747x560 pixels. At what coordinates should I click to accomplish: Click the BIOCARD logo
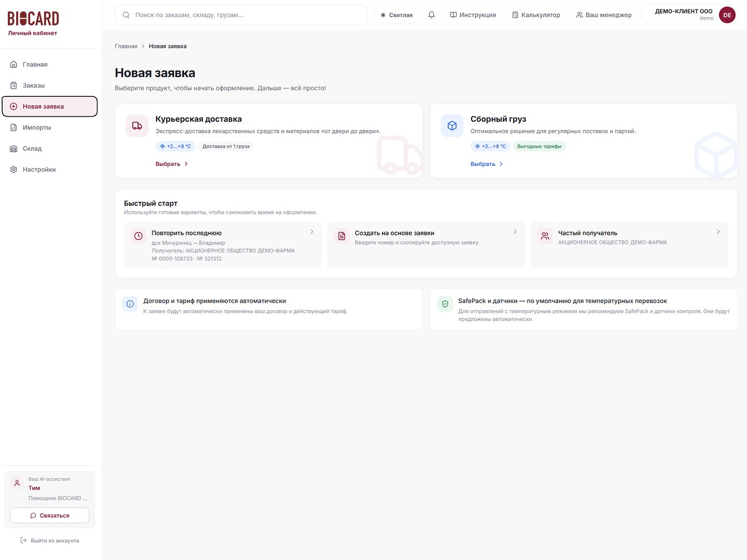coord(33,19)
